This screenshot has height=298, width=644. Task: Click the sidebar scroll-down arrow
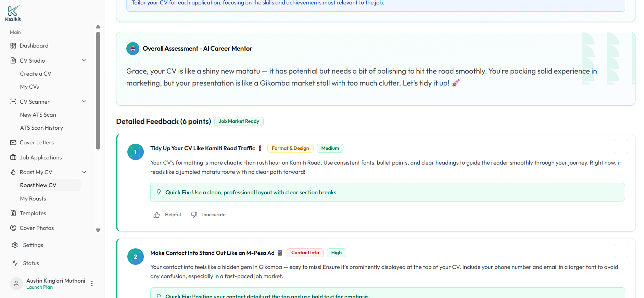98,230
